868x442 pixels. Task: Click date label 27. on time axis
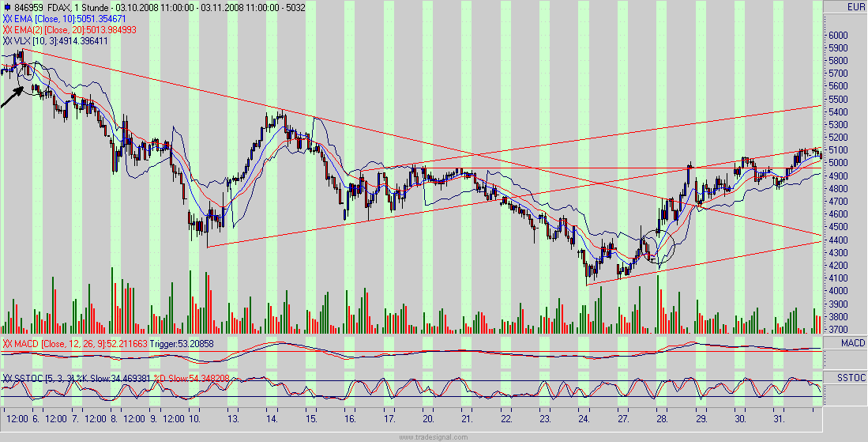pyautogui.click(x=623, y=419)
